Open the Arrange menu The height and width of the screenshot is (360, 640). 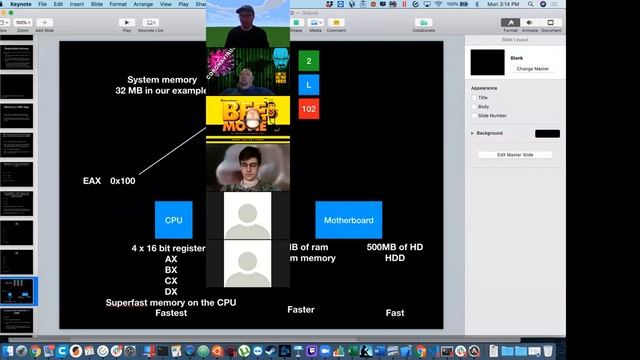click(x=143, y=4)
